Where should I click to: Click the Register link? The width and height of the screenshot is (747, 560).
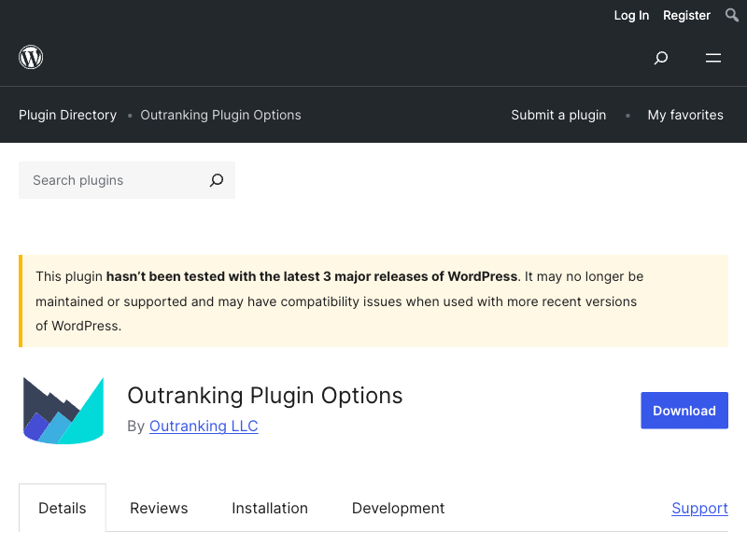point(686,16)
